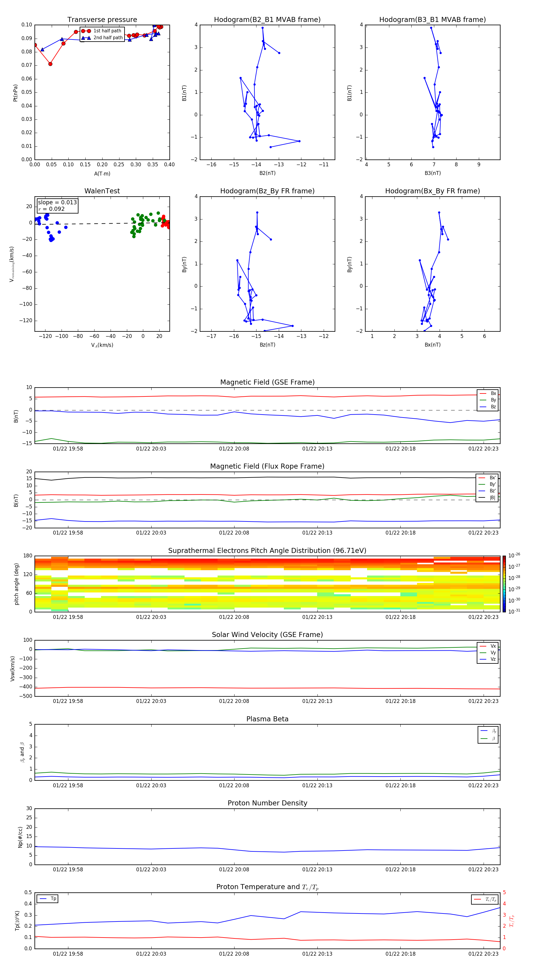The image size is (535, 980).
Task: Click the 'Np(#/cc)' y-axis label
Action: point(20,837)
